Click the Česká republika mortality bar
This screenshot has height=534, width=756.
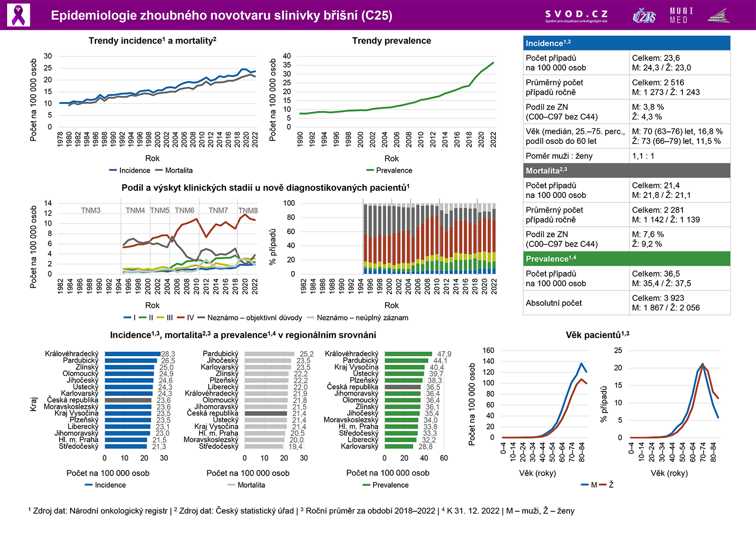pyautogui.click(x=266, y=413)
